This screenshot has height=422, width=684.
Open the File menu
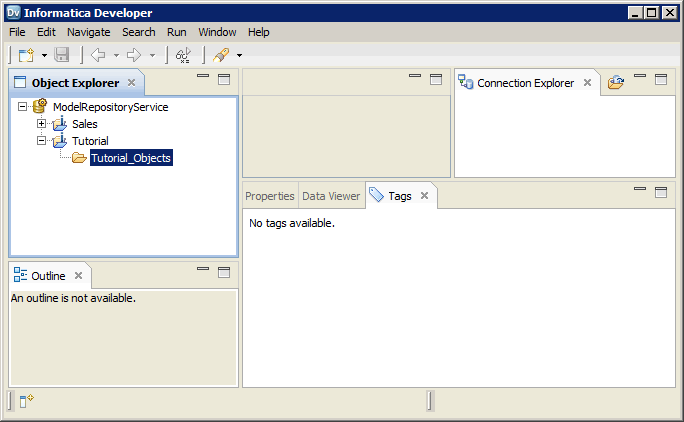click(17, 32)
